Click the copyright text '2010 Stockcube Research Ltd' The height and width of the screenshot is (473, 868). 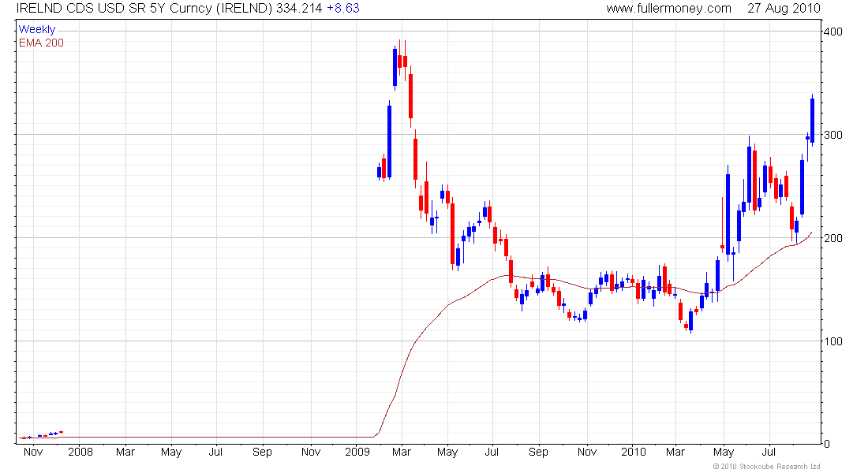(770, 467)
